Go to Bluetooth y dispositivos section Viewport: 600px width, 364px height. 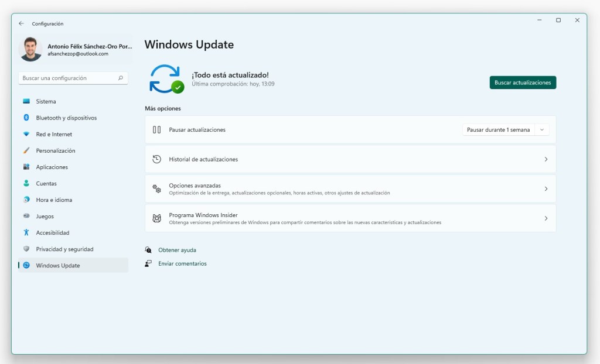tap(66, 118)
